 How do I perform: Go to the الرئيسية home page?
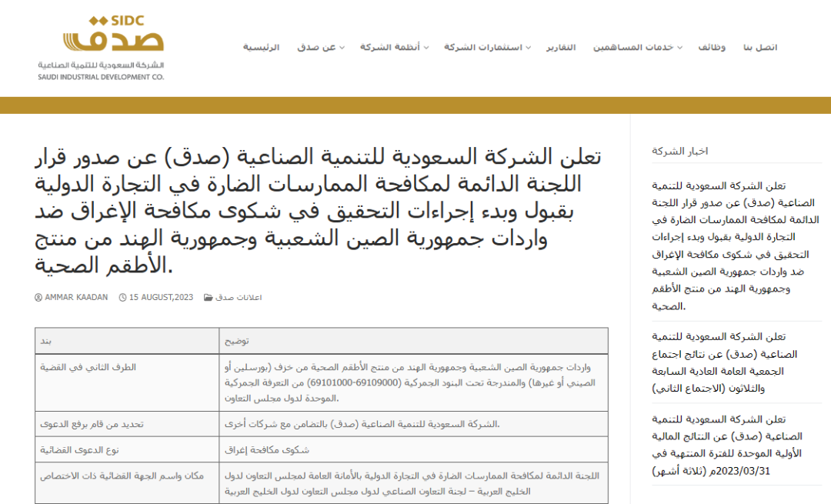point(261,48)
